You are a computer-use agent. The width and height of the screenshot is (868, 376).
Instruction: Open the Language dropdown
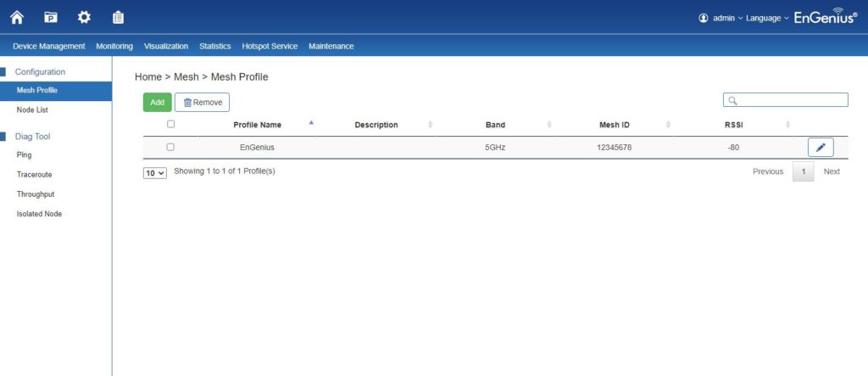point(767,18)
